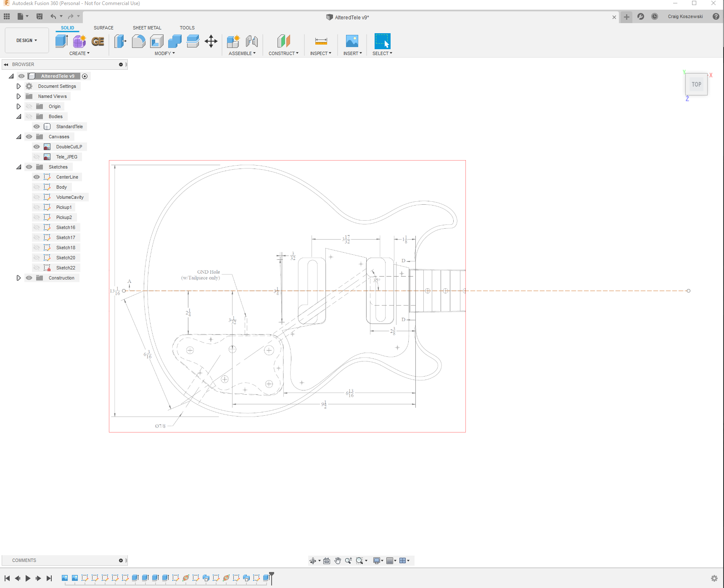Show the Tele_JPEG canvas
The height and width of the screenshot is (588, 724).
[37, 156]
